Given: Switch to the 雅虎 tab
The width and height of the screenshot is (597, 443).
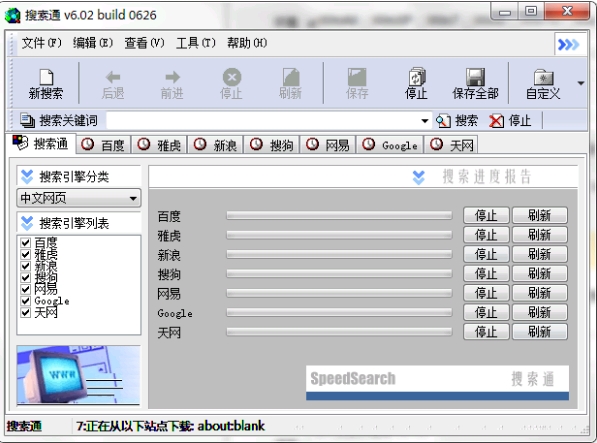Looking at the screenshot, I should point(160,145).
